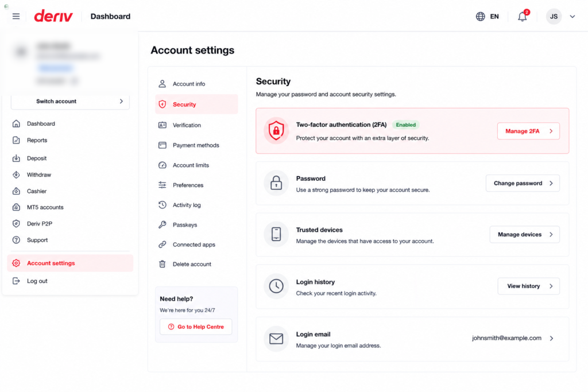Click the JS profile avatar

[x=554, y=17]
